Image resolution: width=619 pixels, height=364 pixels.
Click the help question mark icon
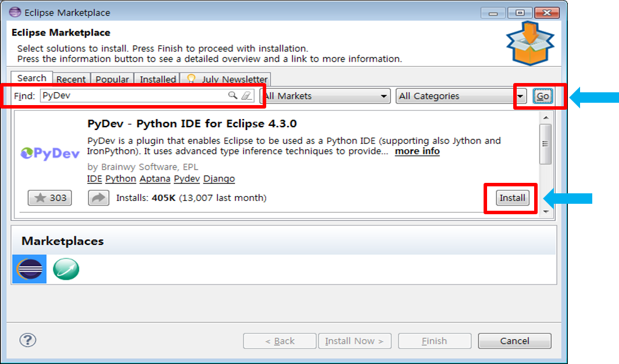[28, 340]
